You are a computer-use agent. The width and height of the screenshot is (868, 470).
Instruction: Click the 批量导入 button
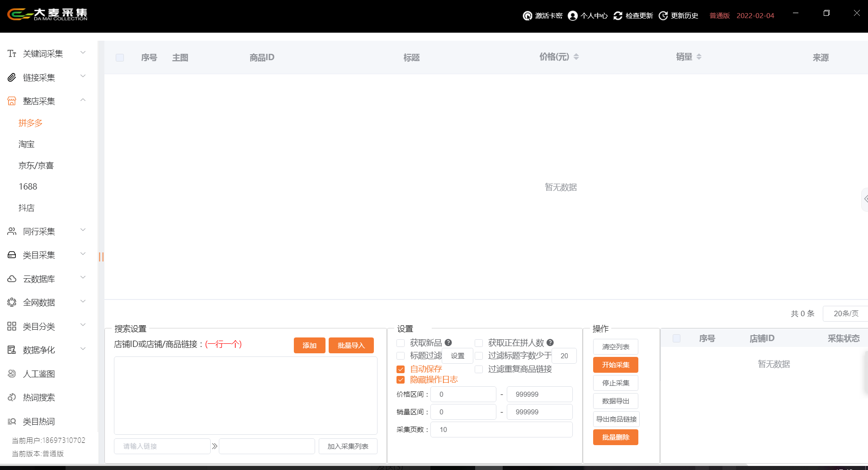point(351,346)
